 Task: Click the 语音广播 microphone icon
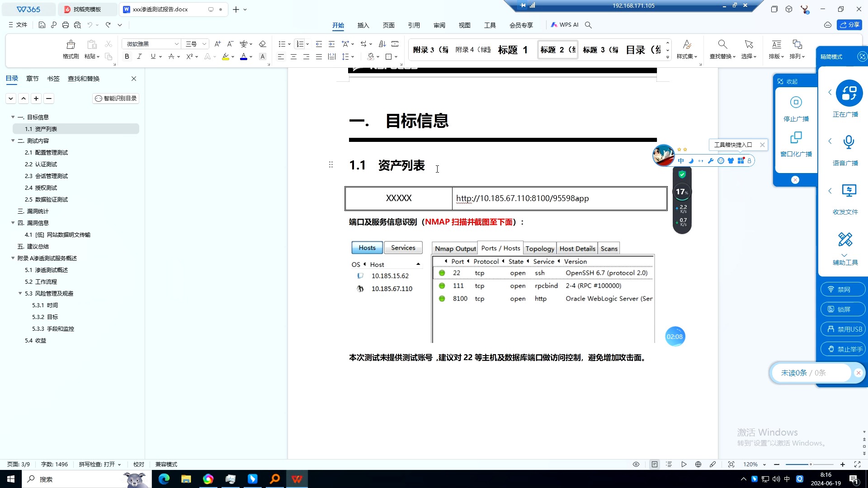849,142
